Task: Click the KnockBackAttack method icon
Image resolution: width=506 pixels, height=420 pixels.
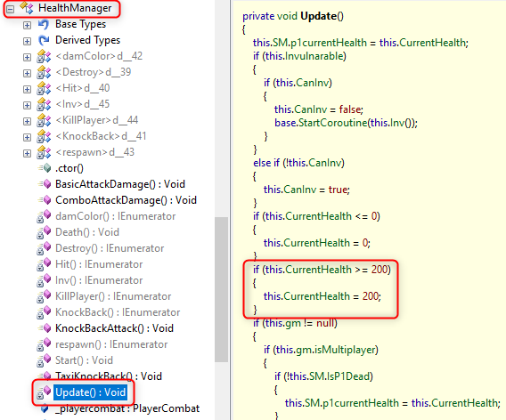Action: (45, 328)
